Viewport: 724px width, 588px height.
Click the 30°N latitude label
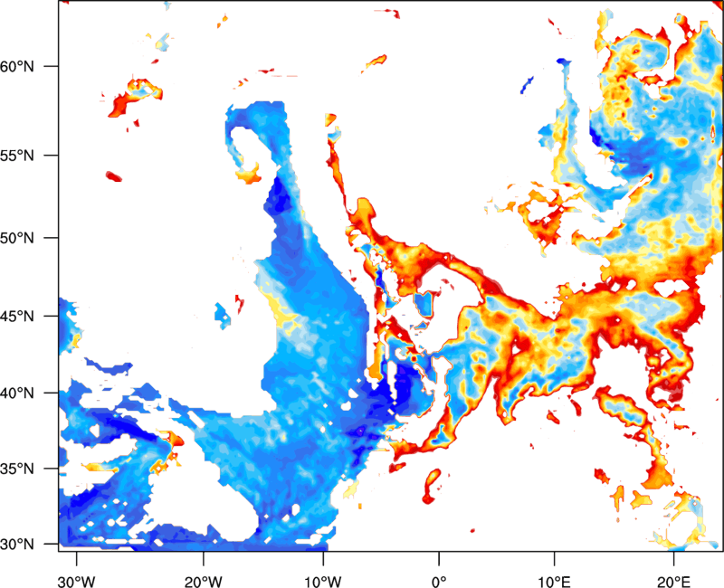click(17, 545)
